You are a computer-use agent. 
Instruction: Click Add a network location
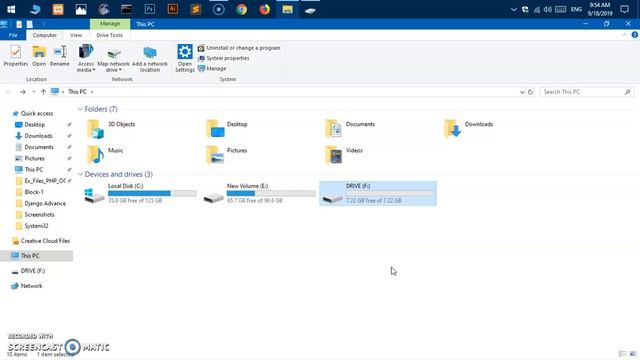[x=150, y=58]
